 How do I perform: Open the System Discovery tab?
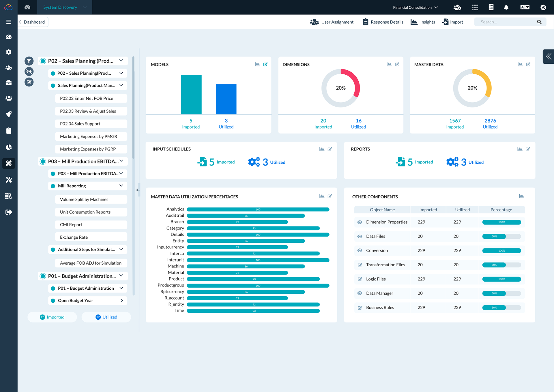[60, 7]
